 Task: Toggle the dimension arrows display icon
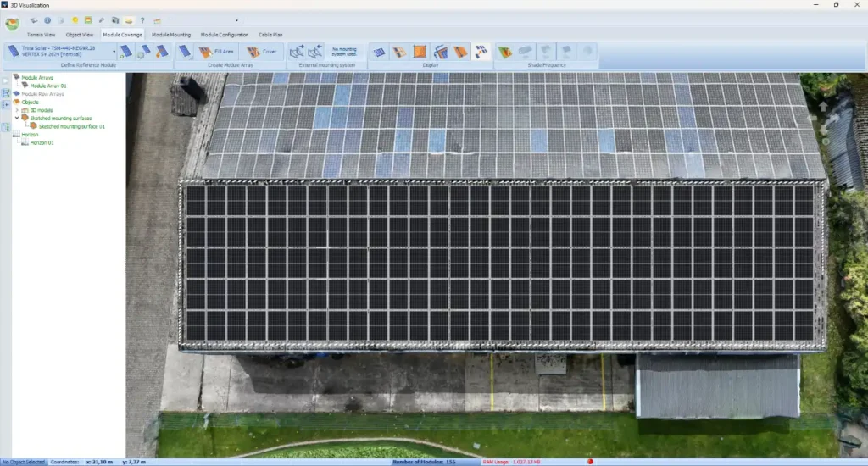pos(440,52)
